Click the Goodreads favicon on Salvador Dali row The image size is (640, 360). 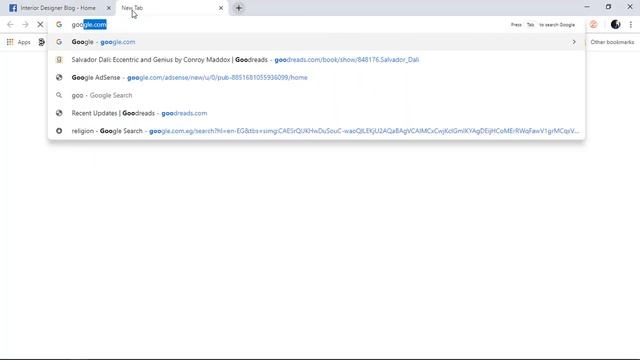59,60
